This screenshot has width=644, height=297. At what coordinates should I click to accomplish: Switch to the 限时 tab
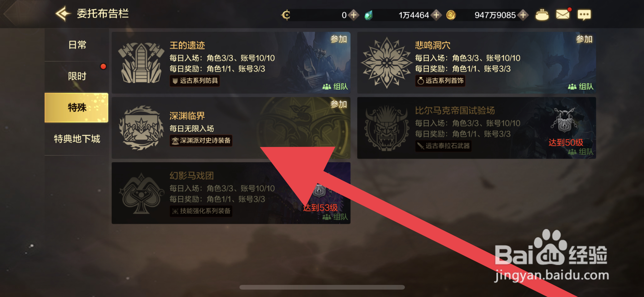pos(77,76)
